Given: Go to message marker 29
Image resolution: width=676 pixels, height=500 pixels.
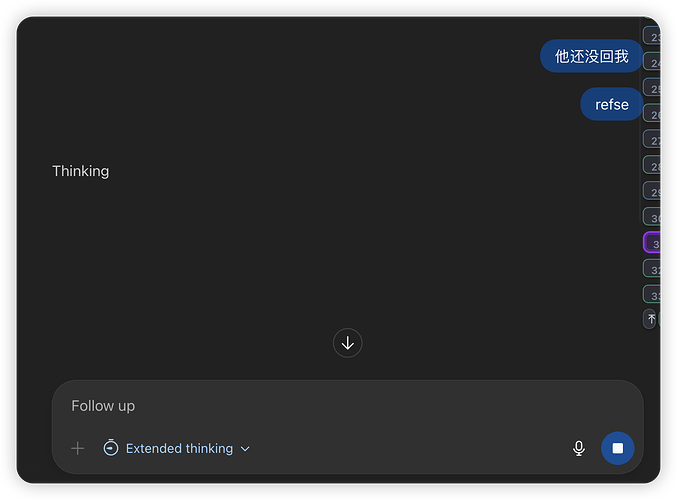Looking at the screenshot, I should pos(652,191).
